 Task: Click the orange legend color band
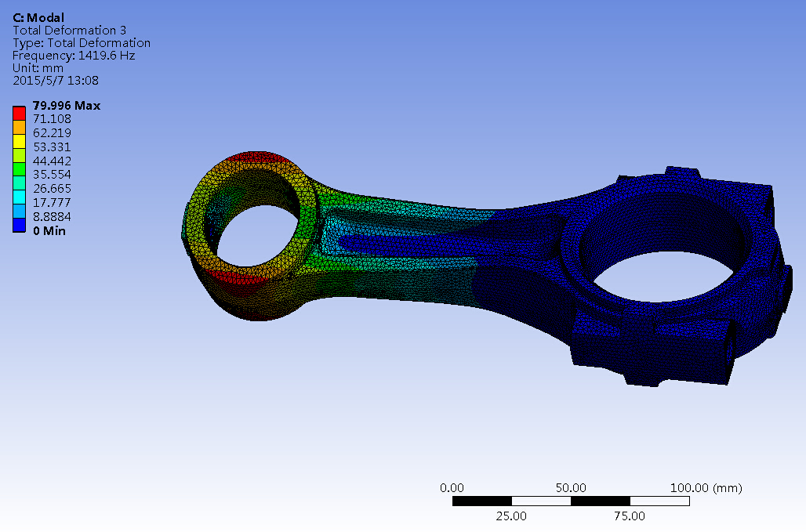click(x=19, y=128)
